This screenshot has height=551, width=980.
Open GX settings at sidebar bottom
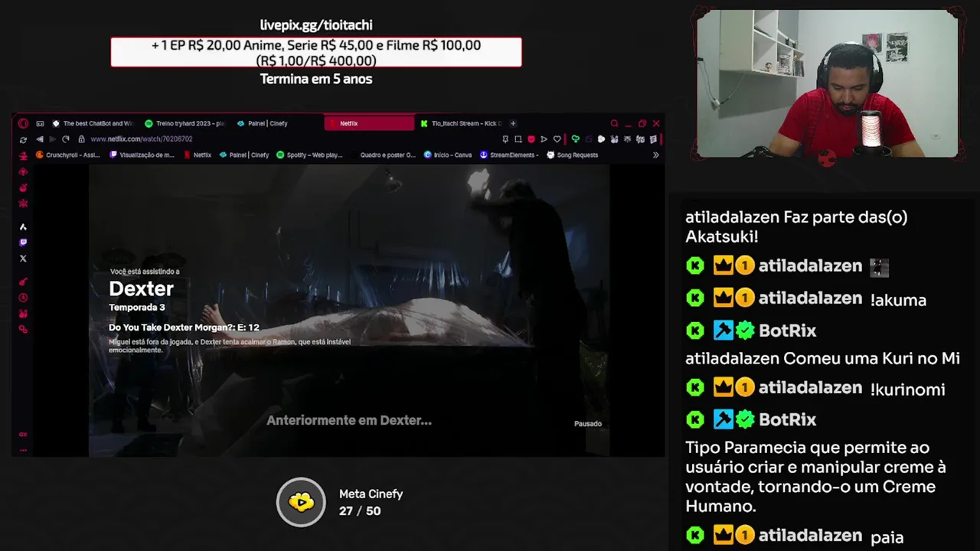[23, 434]
